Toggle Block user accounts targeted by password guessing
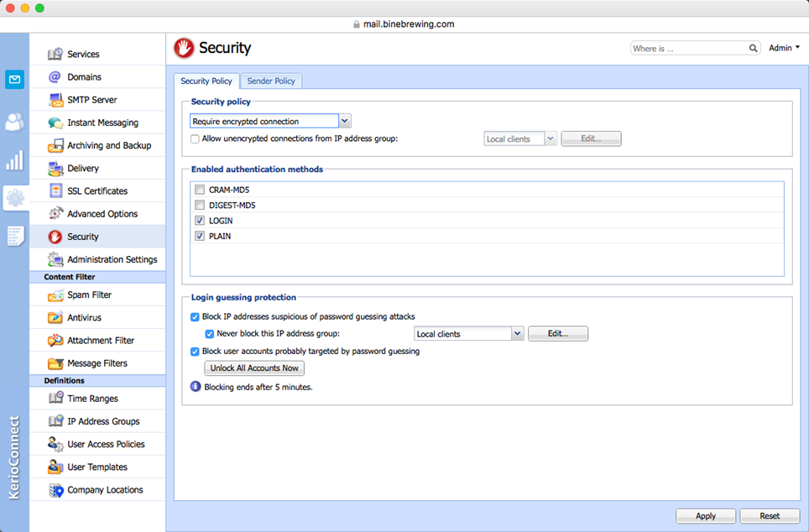This screenshot has height=532, width=809. [196, 352]
